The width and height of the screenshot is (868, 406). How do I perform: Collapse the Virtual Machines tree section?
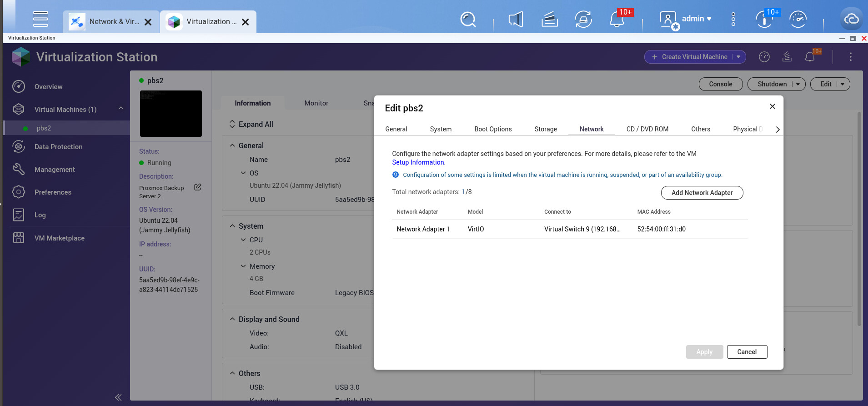tap(121, 109)
